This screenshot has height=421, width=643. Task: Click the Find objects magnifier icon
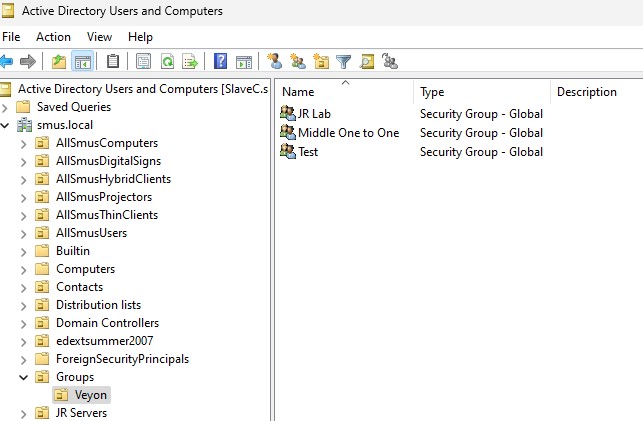point(367,61)
